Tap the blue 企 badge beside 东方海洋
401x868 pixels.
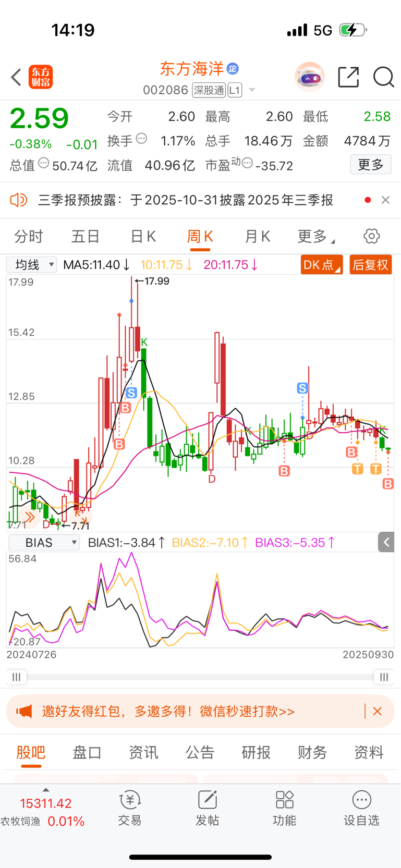pyautogui.click(x=233, y=68)
